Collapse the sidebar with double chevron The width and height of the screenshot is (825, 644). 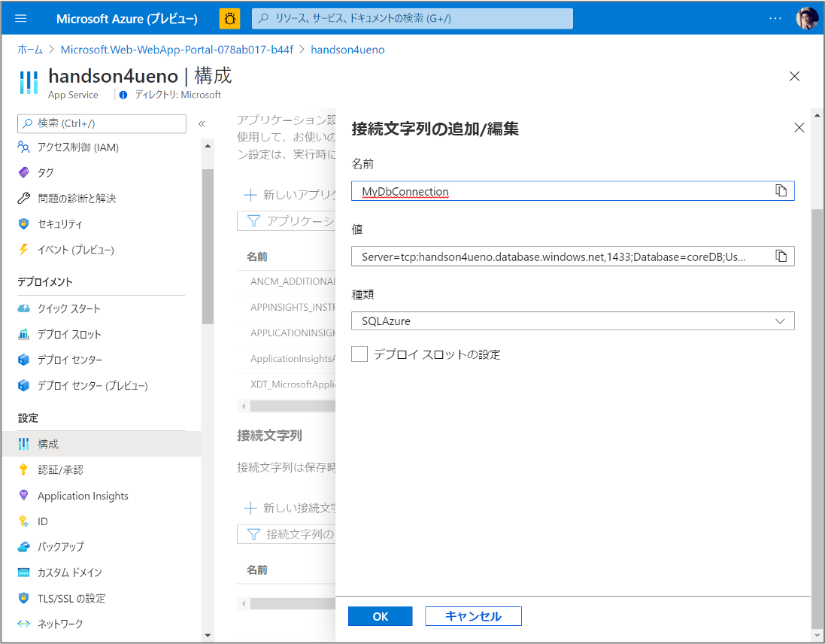click(x=202, y=123)
